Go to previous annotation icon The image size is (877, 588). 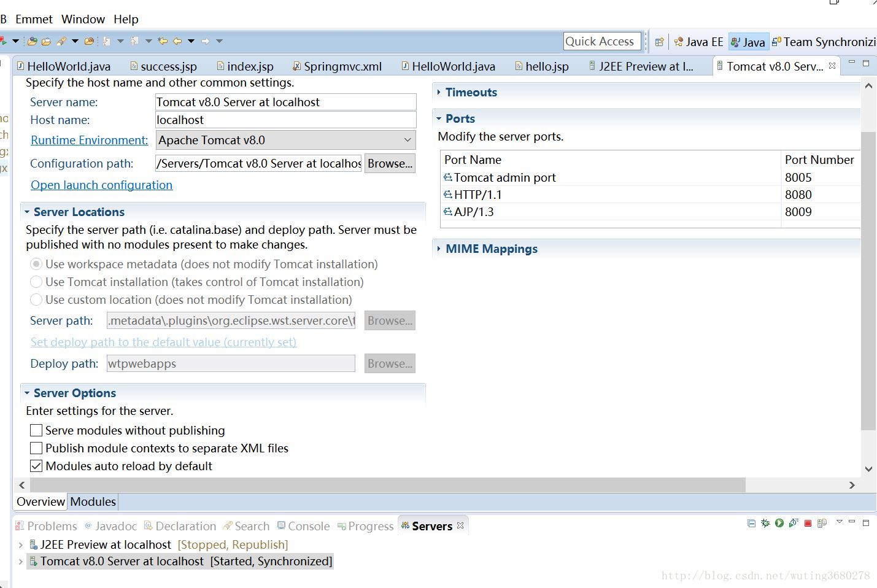click(134, 41)
